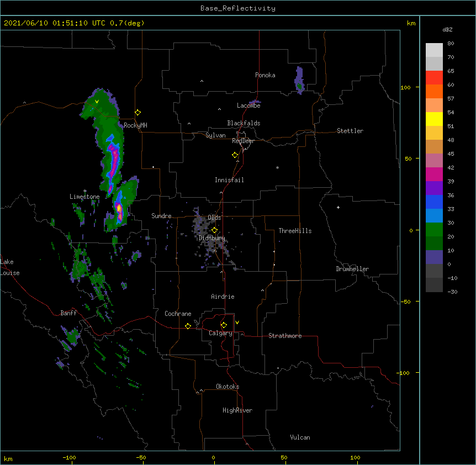Click the dBZ legend heading

447,29
